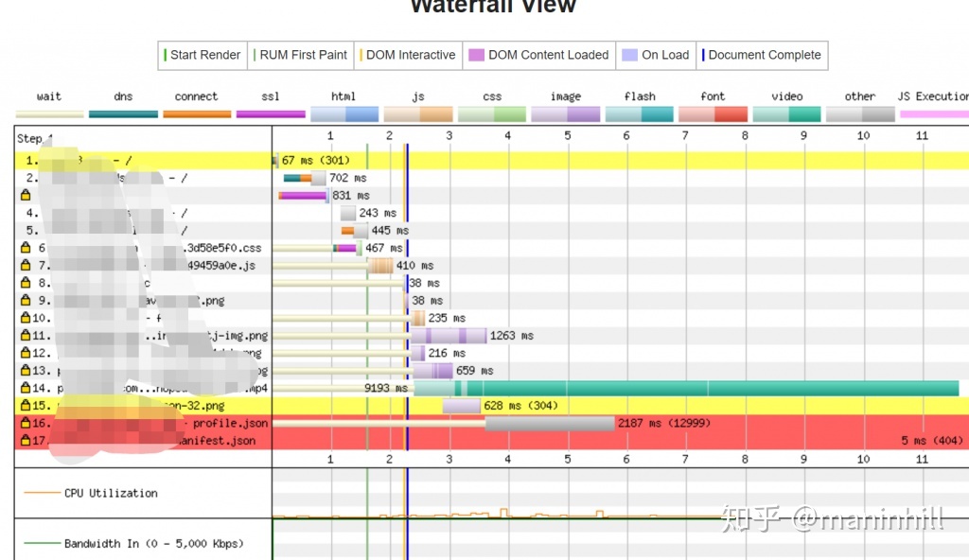Viewport: 969px width, 560px height.
Task: Click the lock icon on request row 7
Action: [x=26, y=265]
